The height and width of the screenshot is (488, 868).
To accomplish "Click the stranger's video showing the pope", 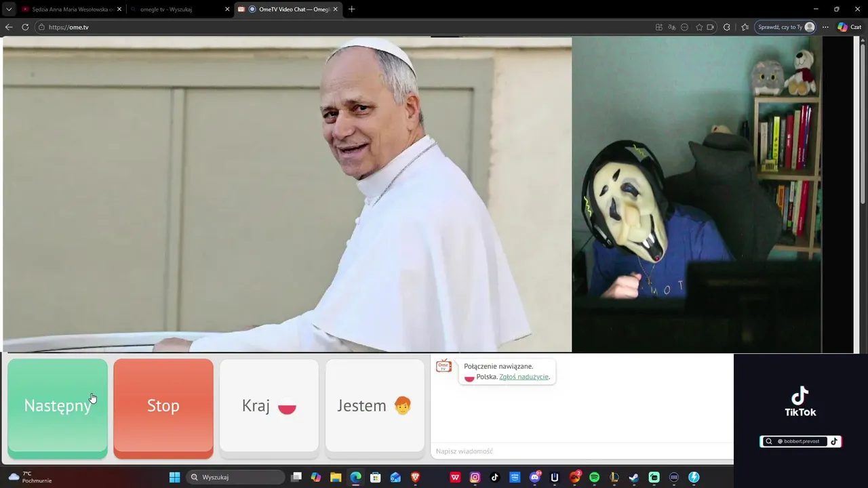I will click(288, 195).
